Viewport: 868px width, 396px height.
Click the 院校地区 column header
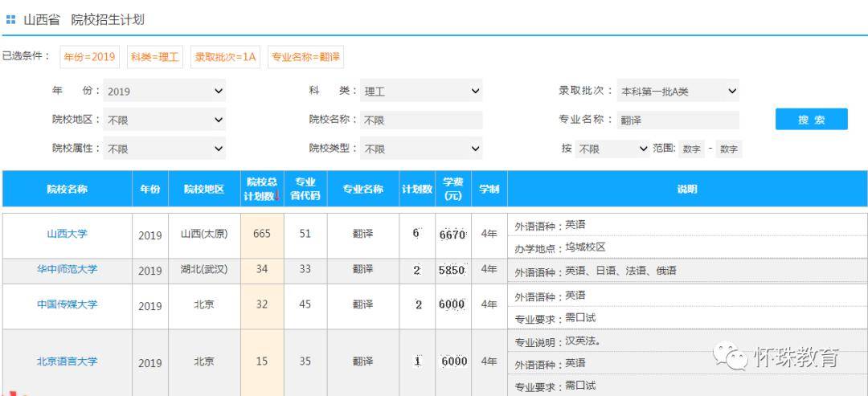(204, 189)
